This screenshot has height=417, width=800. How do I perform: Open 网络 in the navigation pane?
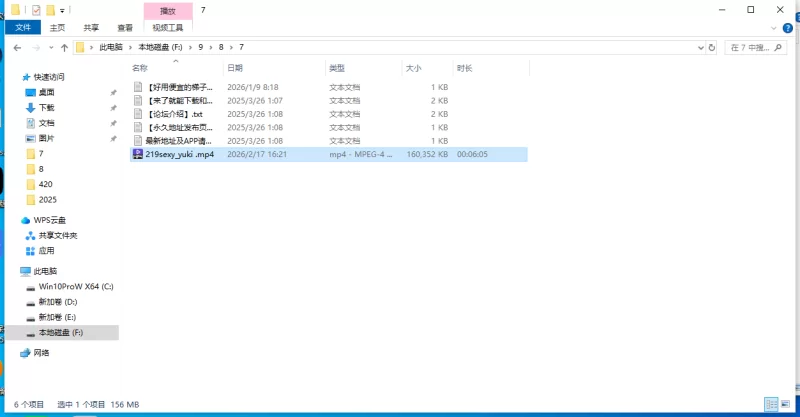click(x=41, y=353)
